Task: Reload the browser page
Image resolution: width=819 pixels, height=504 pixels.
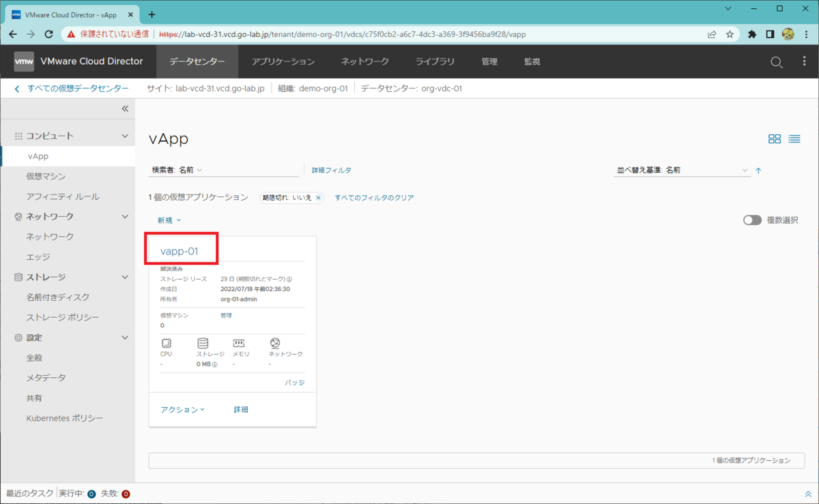Action: point(48,34)
